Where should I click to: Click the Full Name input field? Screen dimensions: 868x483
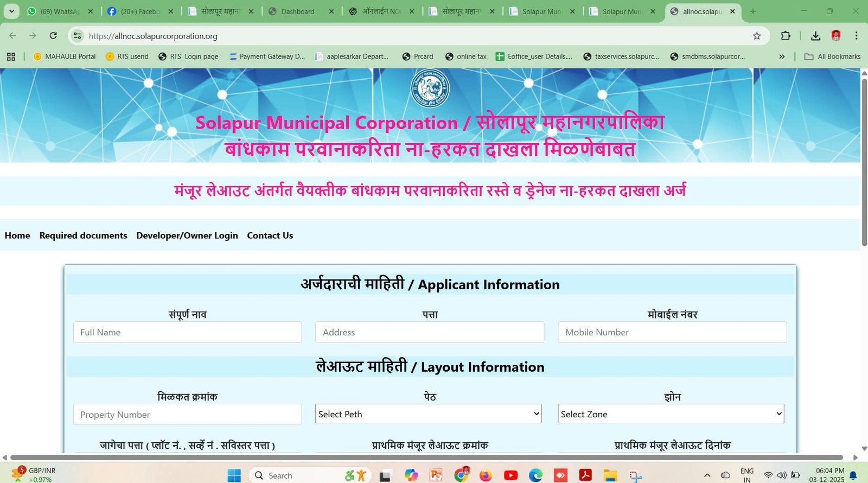click(187, 332)
